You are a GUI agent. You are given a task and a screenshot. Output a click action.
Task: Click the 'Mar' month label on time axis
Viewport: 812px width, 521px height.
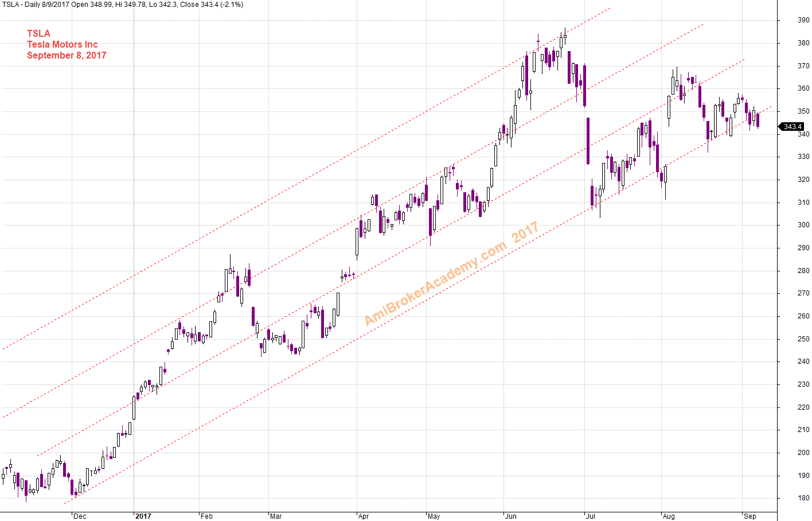[276, 516]
